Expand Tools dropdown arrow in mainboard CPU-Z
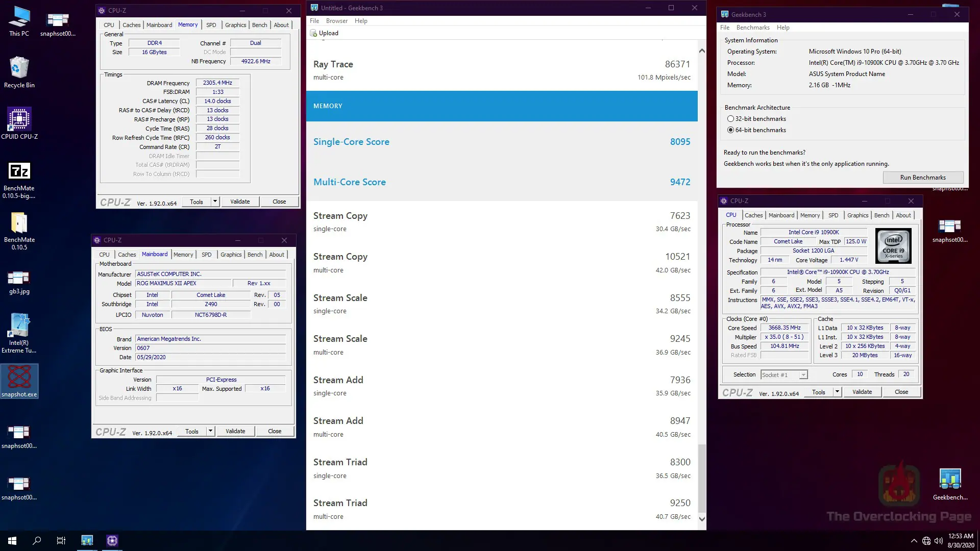 210,431
